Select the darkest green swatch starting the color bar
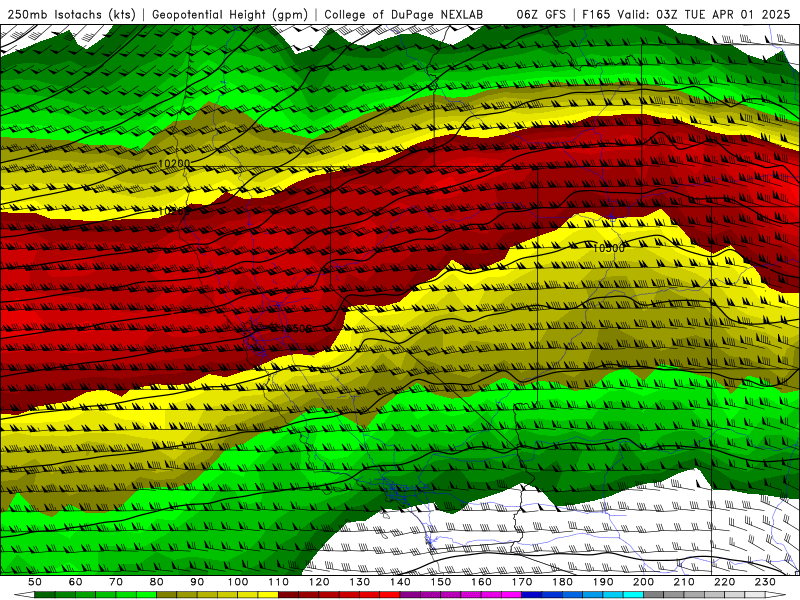Image resolution: width=800 pixels, height=600 pixels. 45,595
